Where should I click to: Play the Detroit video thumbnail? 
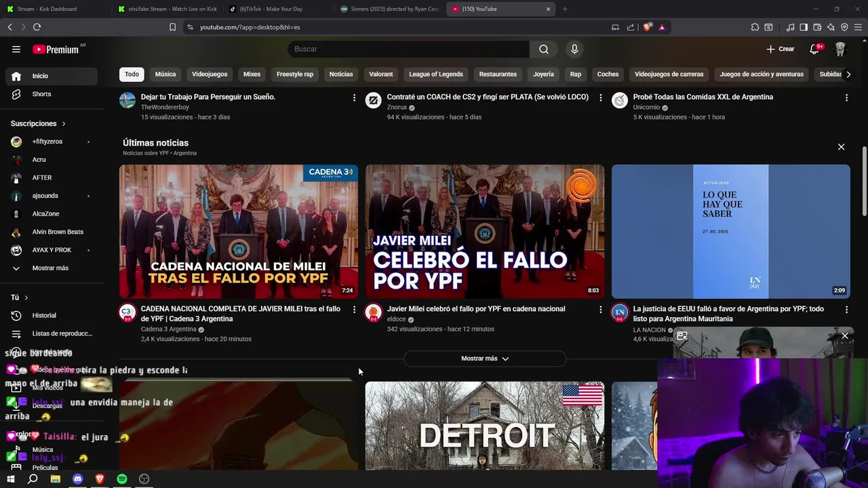coord(485,426)
